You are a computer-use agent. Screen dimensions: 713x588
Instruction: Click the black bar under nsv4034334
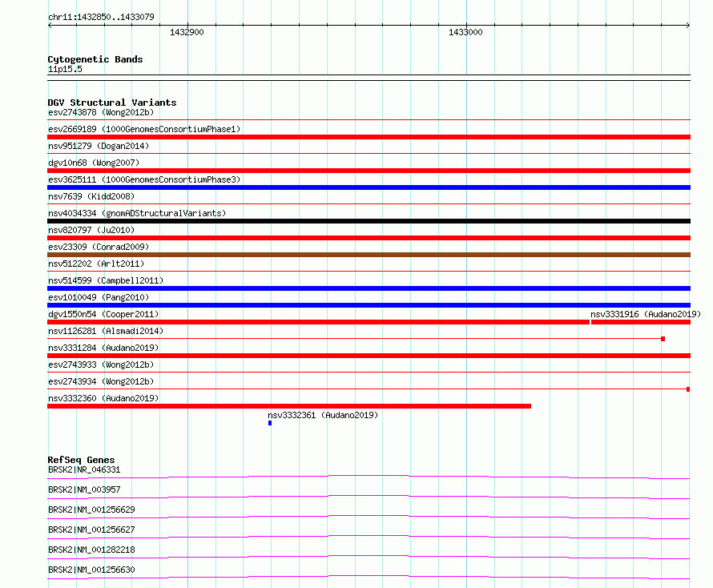point(369,221)
